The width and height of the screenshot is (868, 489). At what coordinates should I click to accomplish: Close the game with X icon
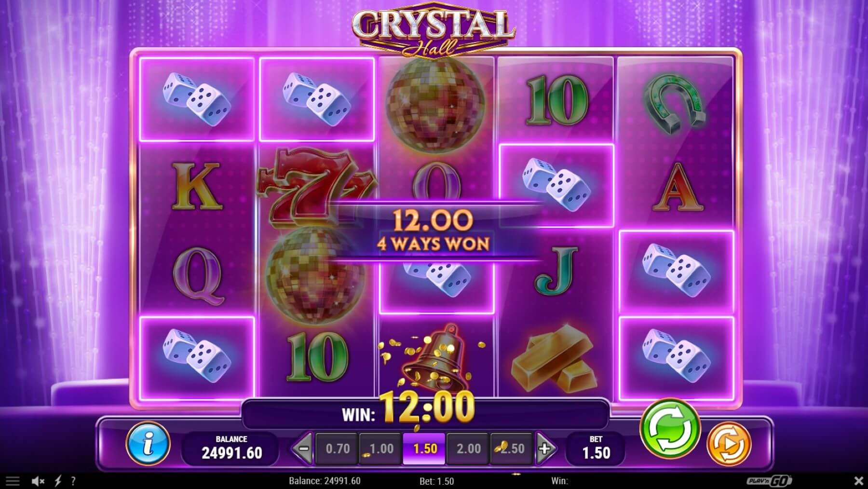point(858,481)
